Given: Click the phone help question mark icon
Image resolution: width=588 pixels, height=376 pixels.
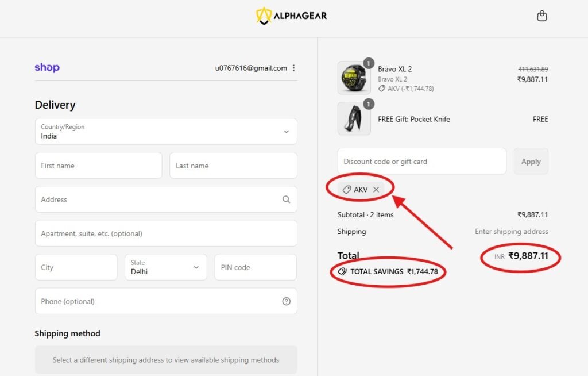Looking at the screenshot, I should pos(286,301).
